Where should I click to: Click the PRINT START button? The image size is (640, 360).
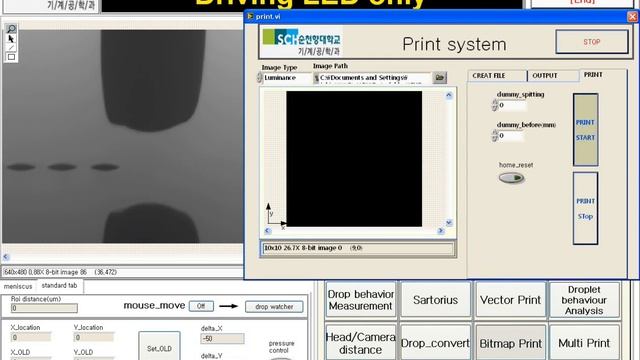coord(585,130)
